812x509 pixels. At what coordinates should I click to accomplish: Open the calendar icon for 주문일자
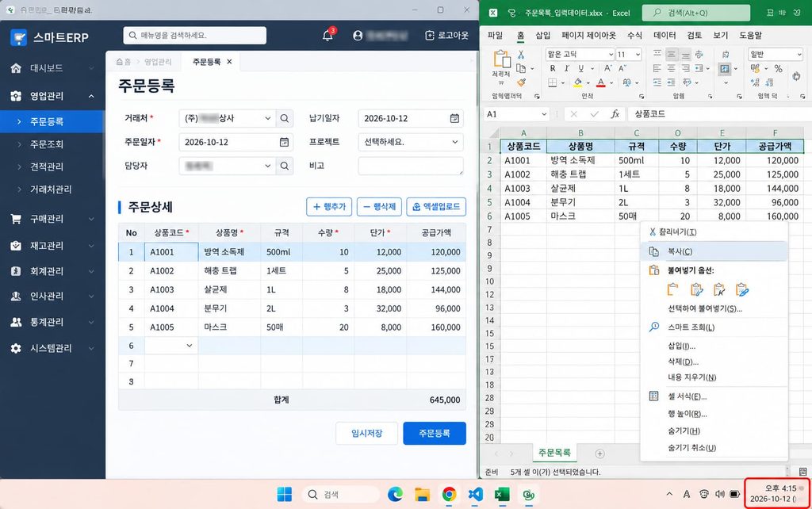click(x=284, y=142)
